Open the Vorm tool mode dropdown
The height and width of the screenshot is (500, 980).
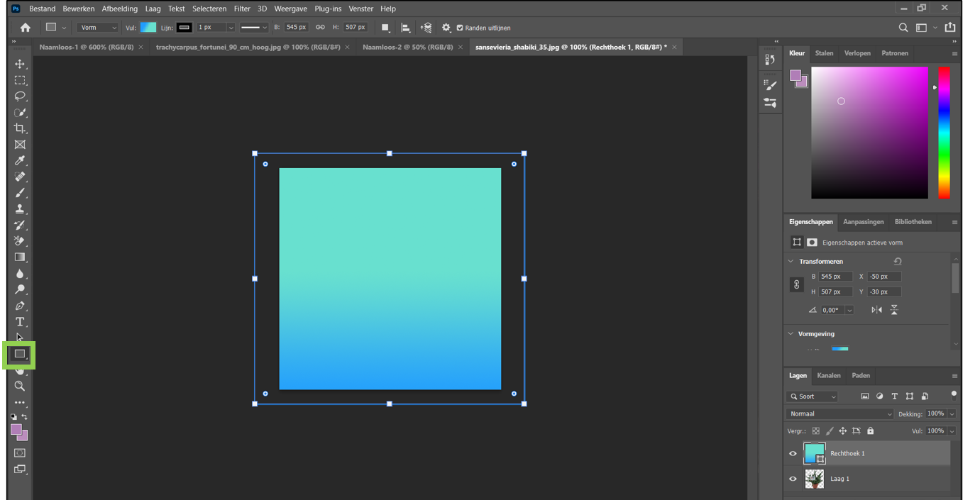[x=98, y=28]
